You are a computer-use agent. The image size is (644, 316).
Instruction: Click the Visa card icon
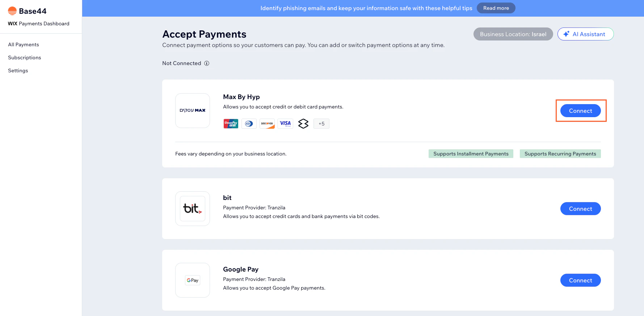(x=285, y=124)
